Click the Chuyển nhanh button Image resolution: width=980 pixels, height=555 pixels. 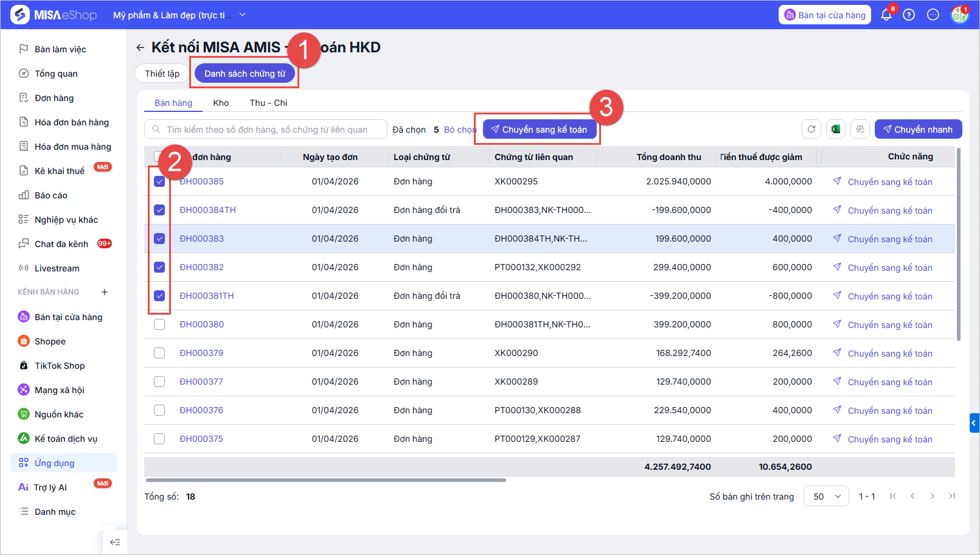[918, 129]
